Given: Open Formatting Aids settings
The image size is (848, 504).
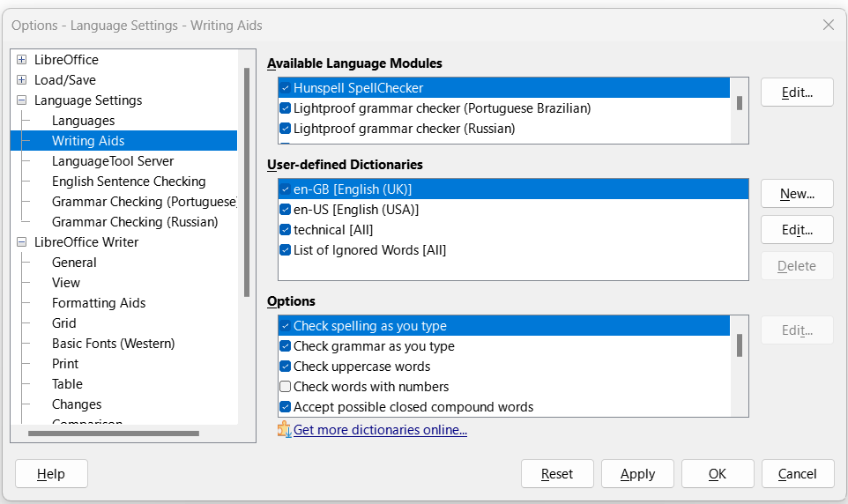Looking at the screenshot, I should pyautogui.click(x=99, y=303).
